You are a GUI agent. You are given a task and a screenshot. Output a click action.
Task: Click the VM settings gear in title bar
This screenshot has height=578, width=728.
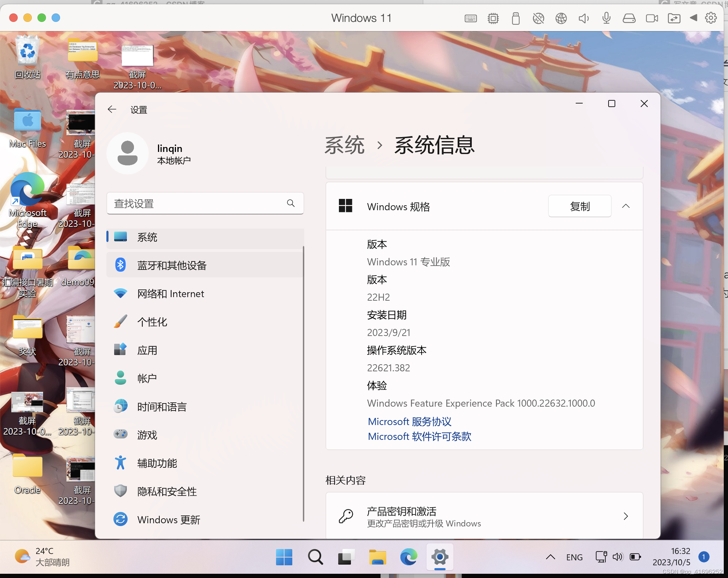(711, 18)
